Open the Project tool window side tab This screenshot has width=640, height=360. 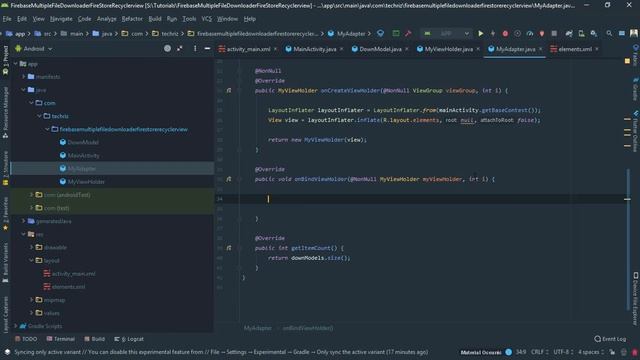[5, 60]
